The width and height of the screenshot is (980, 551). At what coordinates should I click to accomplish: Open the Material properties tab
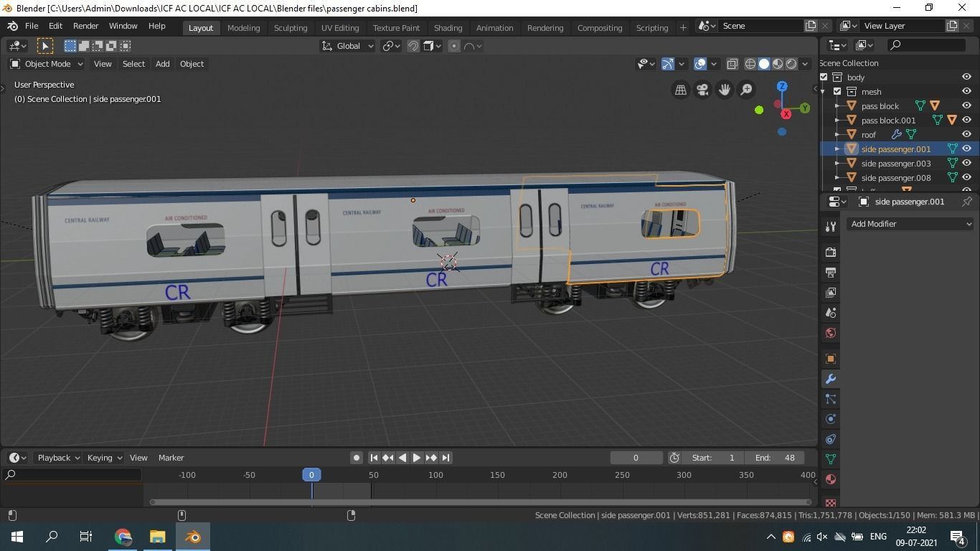pyautogui.click(x=831, y=479)
